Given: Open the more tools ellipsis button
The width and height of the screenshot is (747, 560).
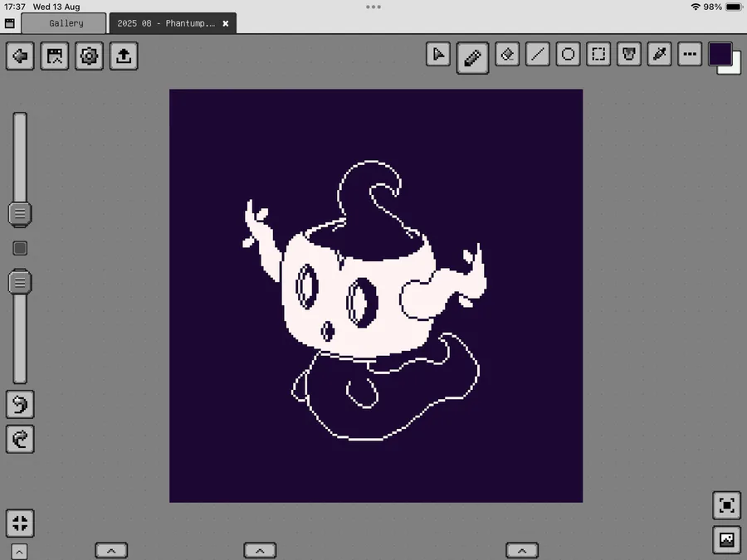Looking at the screenshot, I should click(690, 54).
